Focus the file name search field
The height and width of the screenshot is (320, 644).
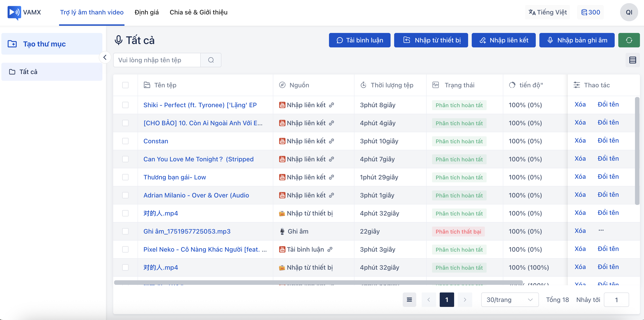(x=157, y=60)
